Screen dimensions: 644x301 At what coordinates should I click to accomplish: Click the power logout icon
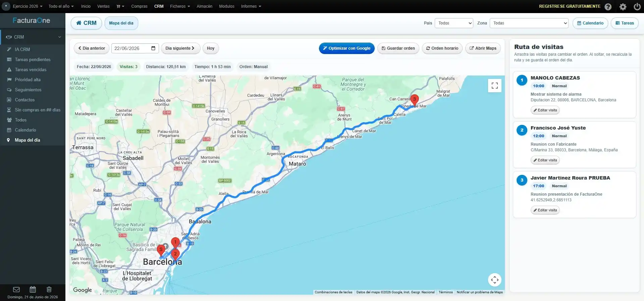click(x=637, y=7)
